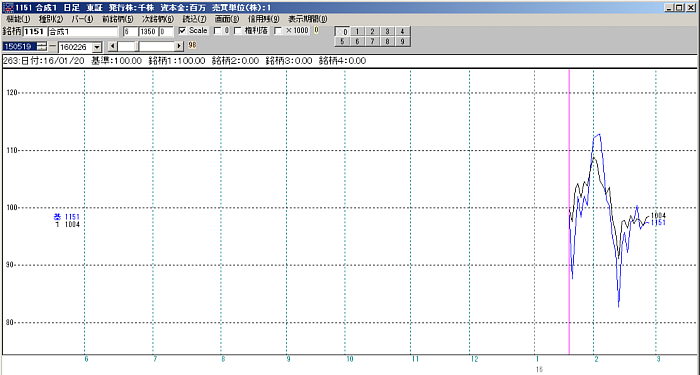This screenshot has width=700, height=375.
Task: Click the 前銘柄(5) menu item
Action: (117, 19)
